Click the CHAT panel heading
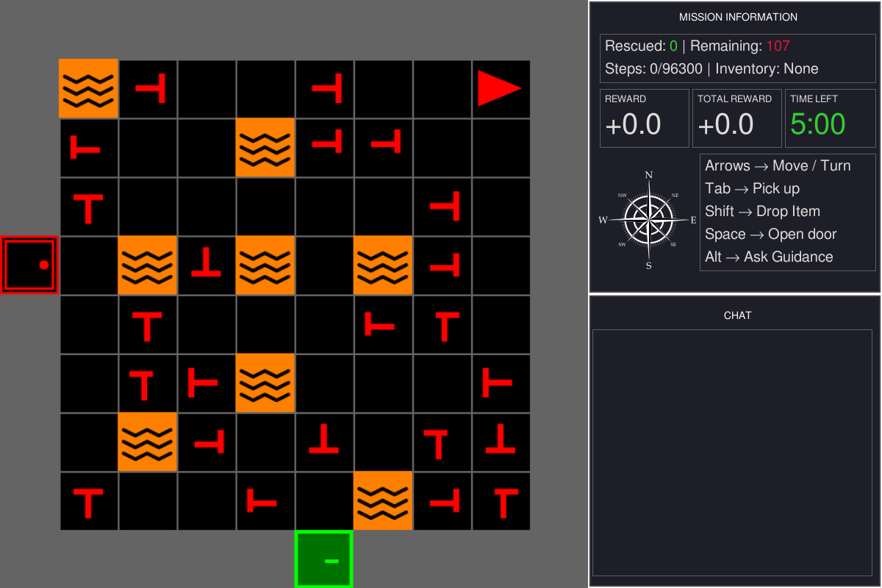 click(738, 315)
